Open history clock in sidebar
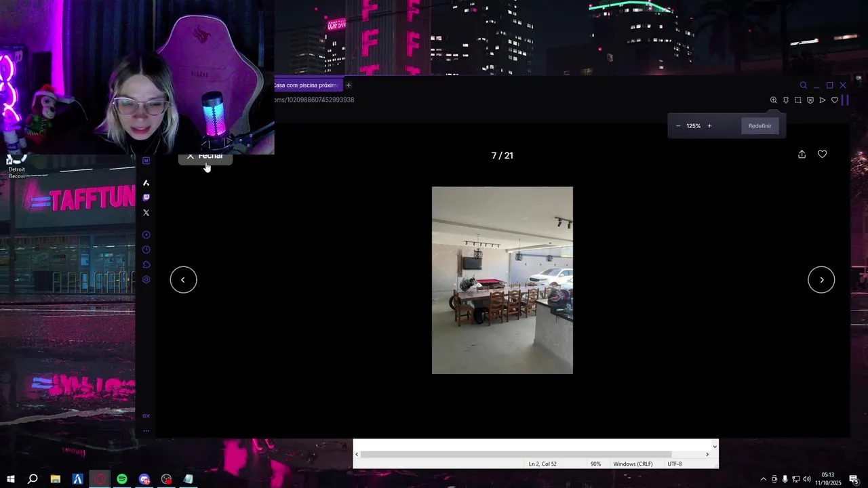The width and height of the screenshot is (868, 488). pyautogui.click(x=146, y=249)
